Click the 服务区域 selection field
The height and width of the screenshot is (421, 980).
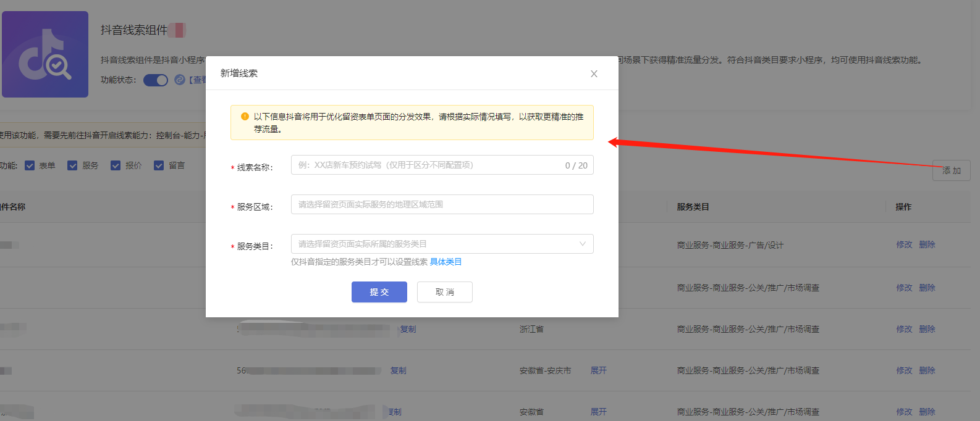click(442, 204)
